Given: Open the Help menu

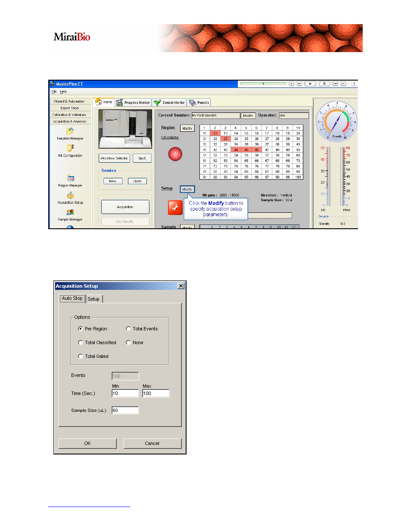Looking at the screenshot, I should [63, 91].
